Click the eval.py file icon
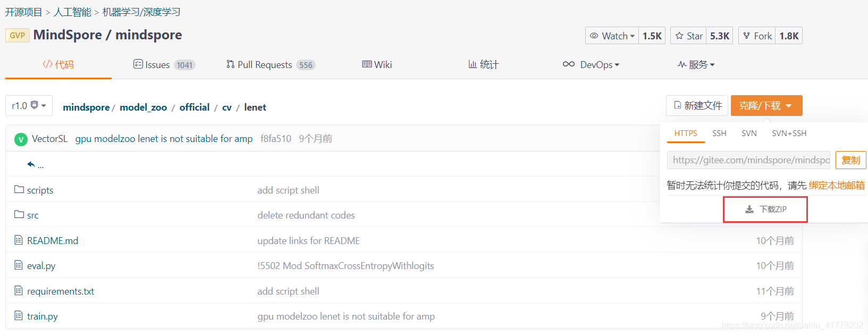This screenshot has height=335, width=868. pyautogui.click(x=19, y=265)
